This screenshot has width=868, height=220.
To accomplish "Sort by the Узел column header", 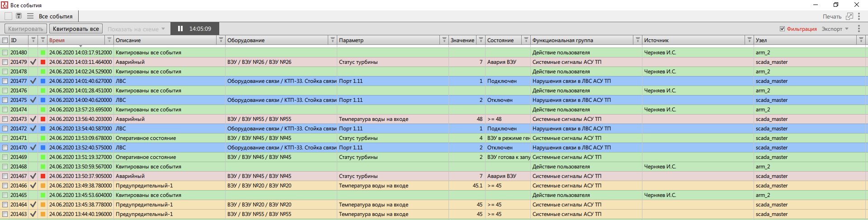I will pos(761,40).
